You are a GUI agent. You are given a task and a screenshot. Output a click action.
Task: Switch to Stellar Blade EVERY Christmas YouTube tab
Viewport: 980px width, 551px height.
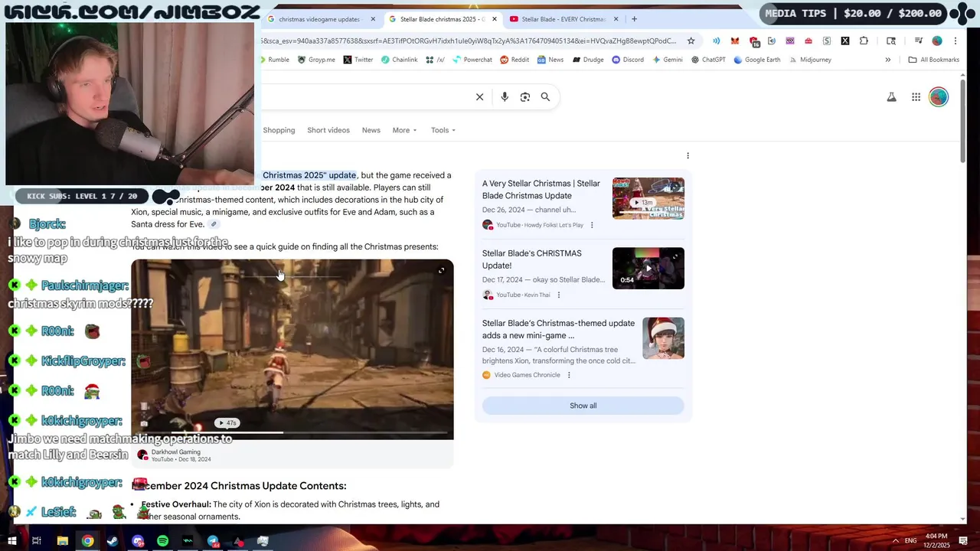click(x=563, y=19)
